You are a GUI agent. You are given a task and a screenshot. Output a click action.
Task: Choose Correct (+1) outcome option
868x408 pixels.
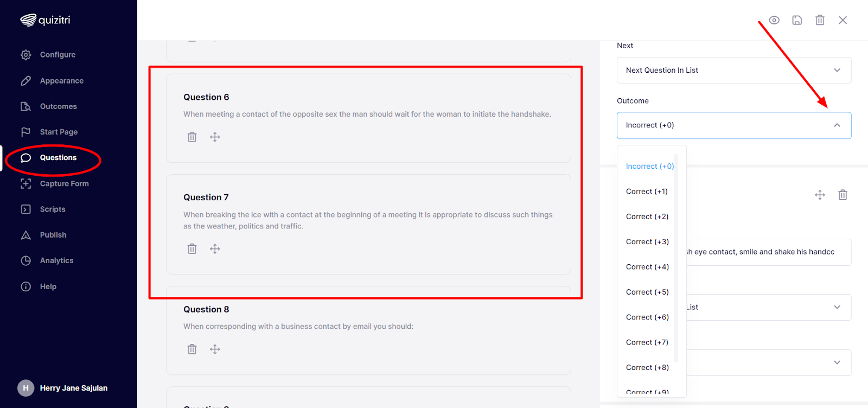(x=647, y=192)
